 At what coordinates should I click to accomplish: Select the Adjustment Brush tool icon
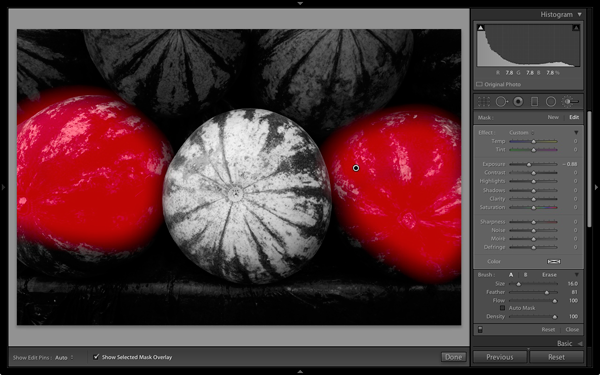[570, 101]
